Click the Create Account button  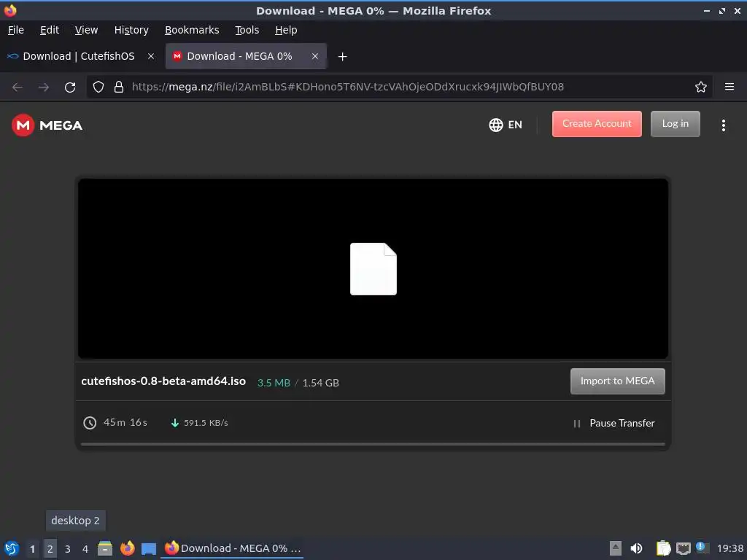(597, 124)
